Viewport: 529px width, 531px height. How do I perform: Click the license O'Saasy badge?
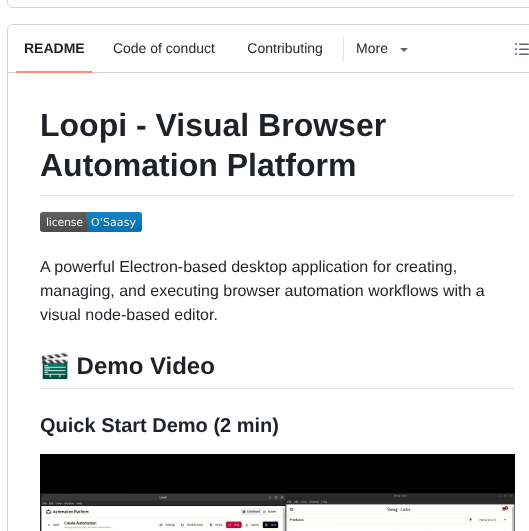pos(91,222)
